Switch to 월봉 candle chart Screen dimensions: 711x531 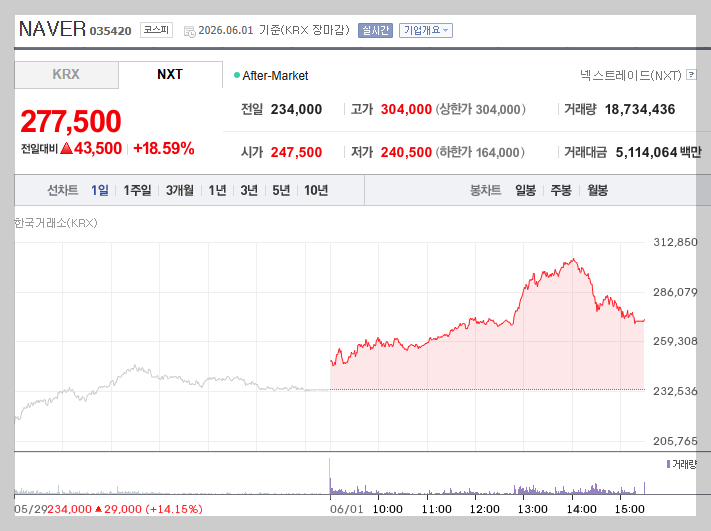pos(597,190)
